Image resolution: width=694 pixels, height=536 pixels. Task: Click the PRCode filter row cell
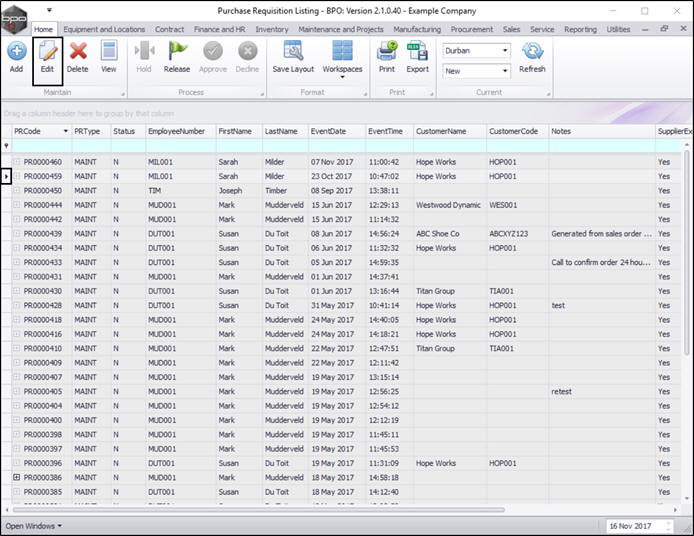coord(40,146)
